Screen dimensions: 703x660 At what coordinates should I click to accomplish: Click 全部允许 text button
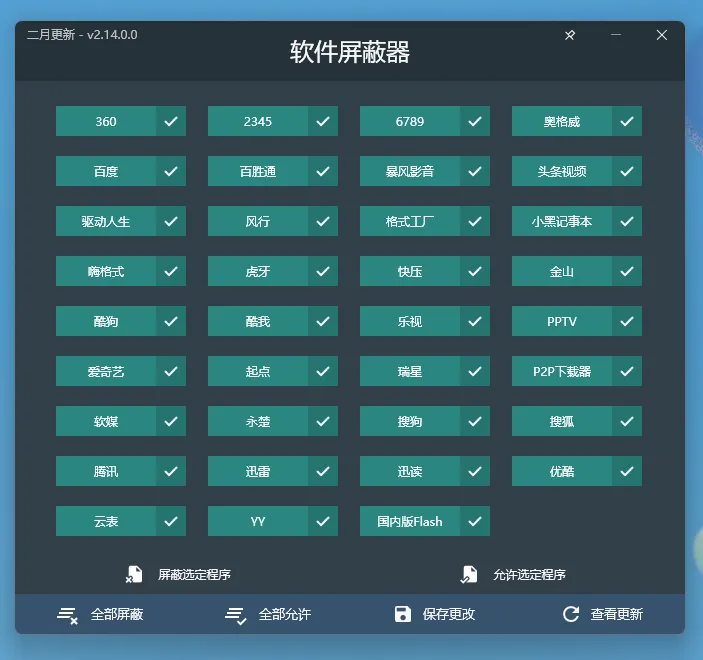point(285,614)
